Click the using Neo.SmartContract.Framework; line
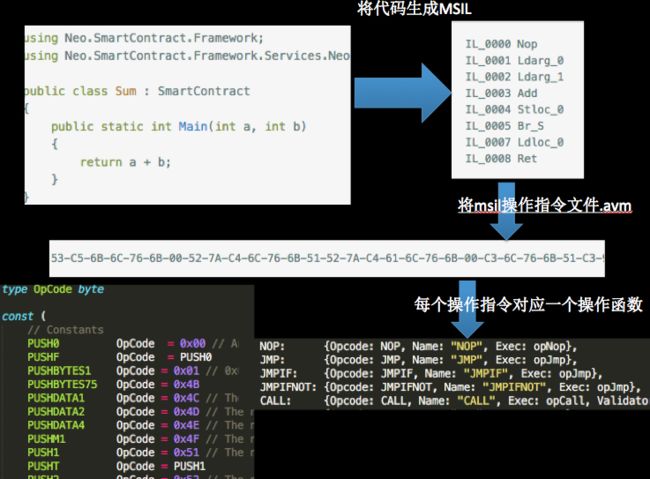The image size is (650, 479). 144,38
